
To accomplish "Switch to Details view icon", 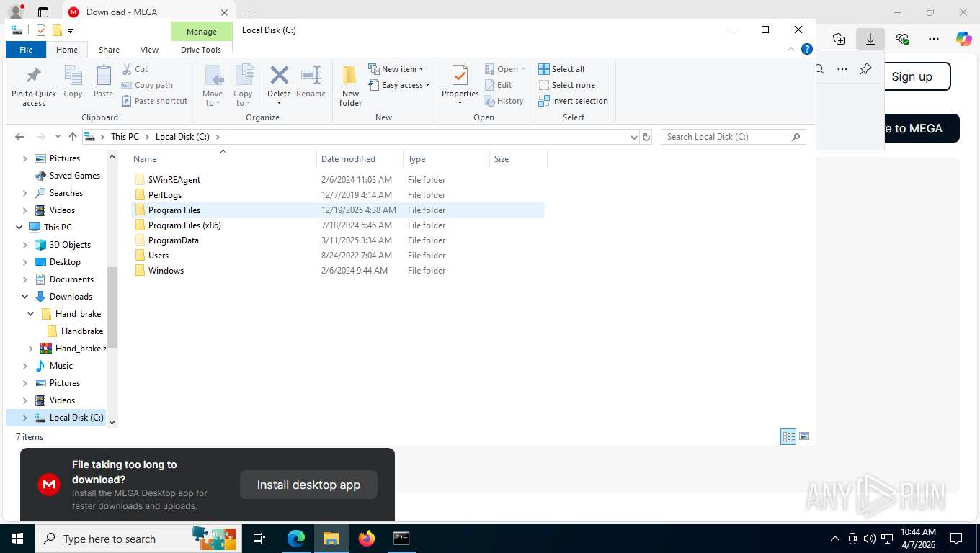I will click(788, 436).
